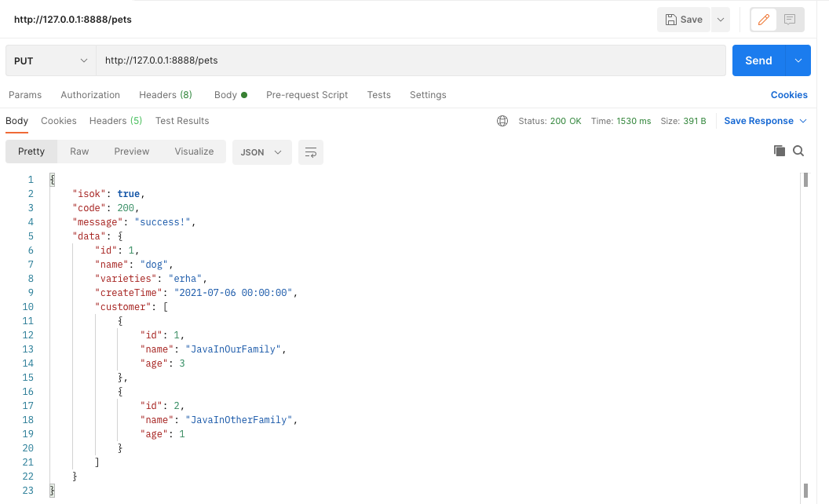This screenshot has width=829, height=504.
Task: Click the edit pencil icon
Action: 764,20
